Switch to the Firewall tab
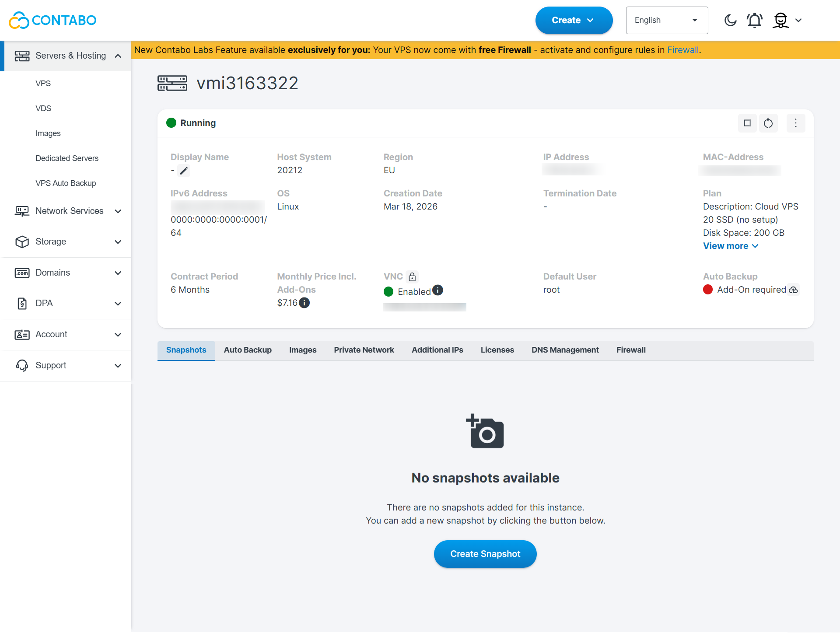This screenshot has width=840, height=633. click(631, 350)
